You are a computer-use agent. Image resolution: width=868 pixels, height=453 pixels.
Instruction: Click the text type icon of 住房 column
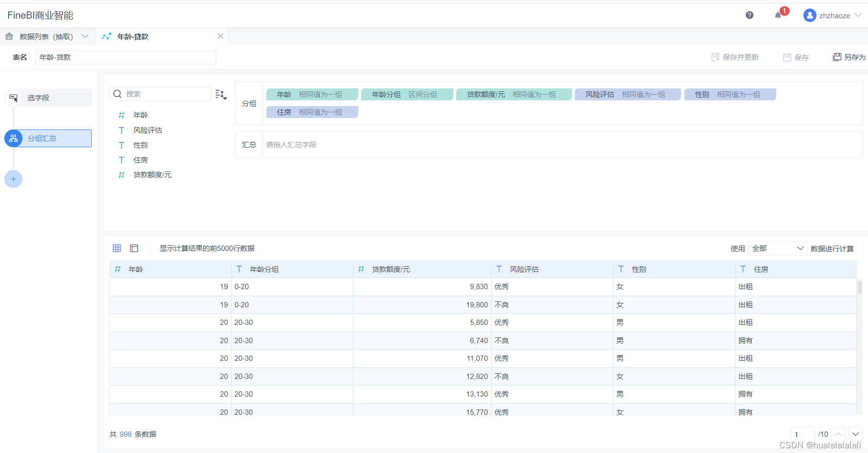[743, 270]
